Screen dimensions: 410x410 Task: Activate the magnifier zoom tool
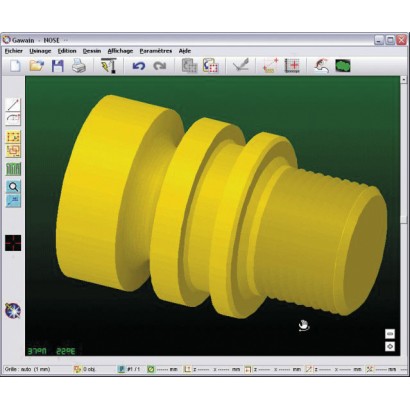tap(13, 187)
